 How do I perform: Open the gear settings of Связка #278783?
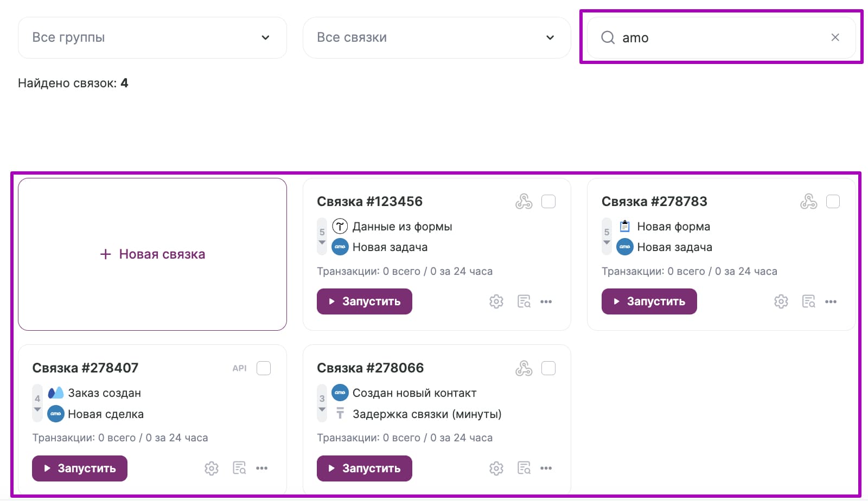[781, 301]
